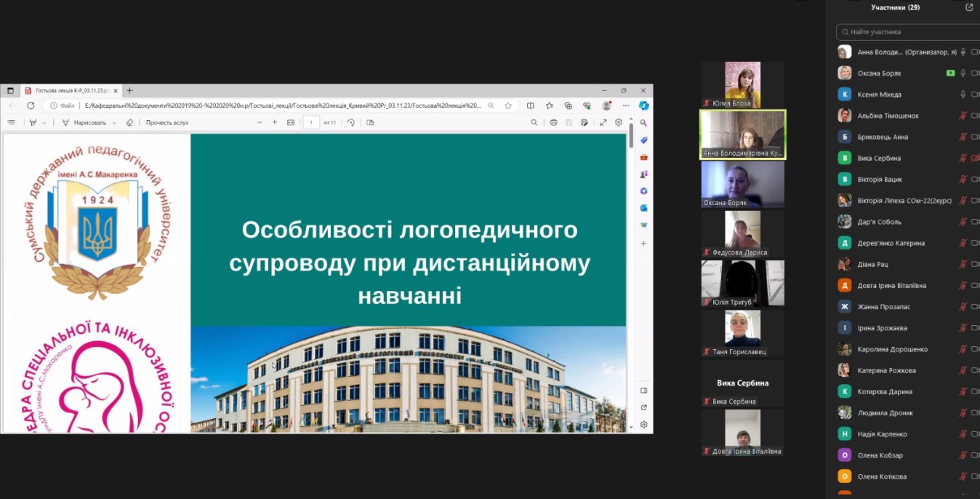This screenshot has height=499, width=980.
Task: Pop out the participants panel
Action: [968, 7]
